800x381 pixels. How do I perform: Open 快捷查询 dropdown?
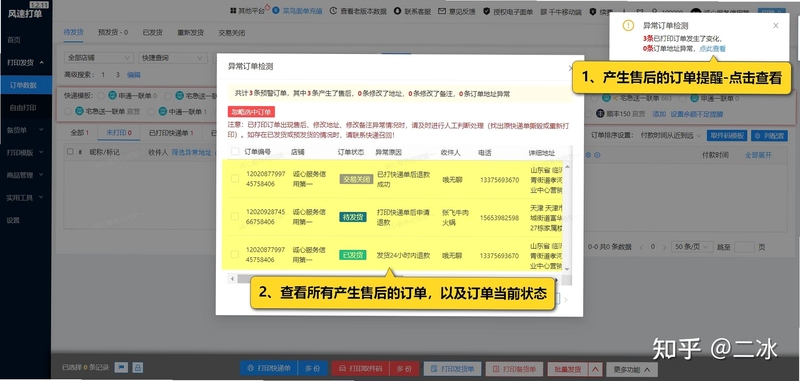click(173, 58)
